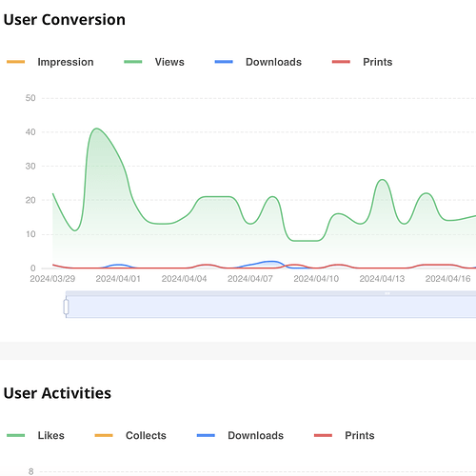Toggle the Collects series legend item
Viewport: 476px width, 476px height.
point(130,435)
